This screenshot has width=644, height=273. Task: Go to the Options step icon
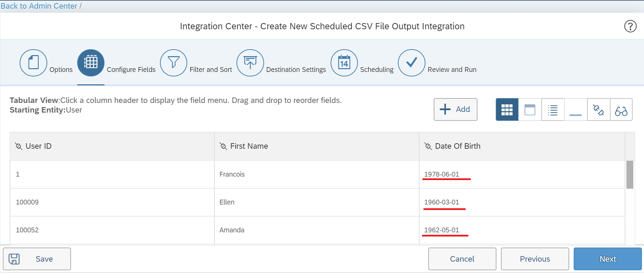pyautogui.click(x=33, y=63)
